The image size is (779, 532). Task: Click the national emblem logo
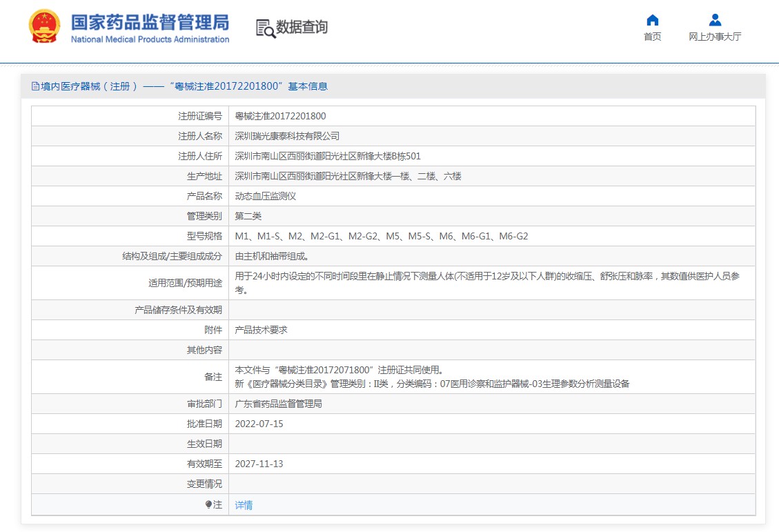(45, 28)
